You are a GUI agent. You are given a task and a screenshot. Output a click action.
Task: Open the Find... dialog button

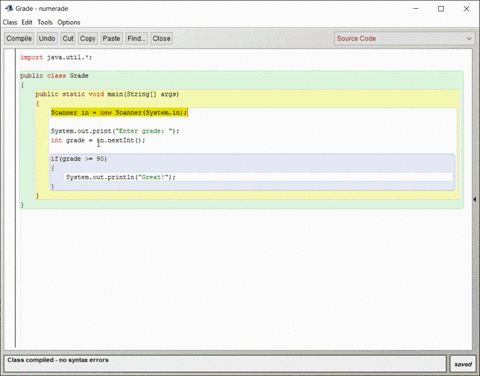pos(136,38)
